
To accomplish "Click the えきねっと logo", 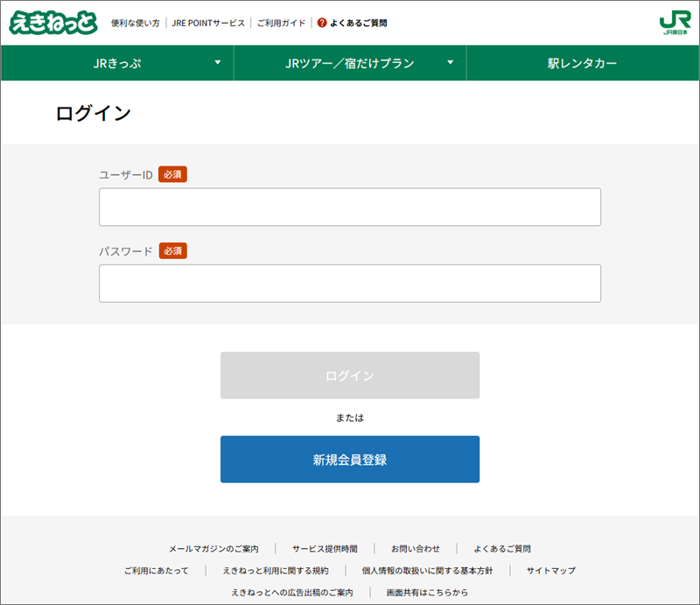I will 52,23.
